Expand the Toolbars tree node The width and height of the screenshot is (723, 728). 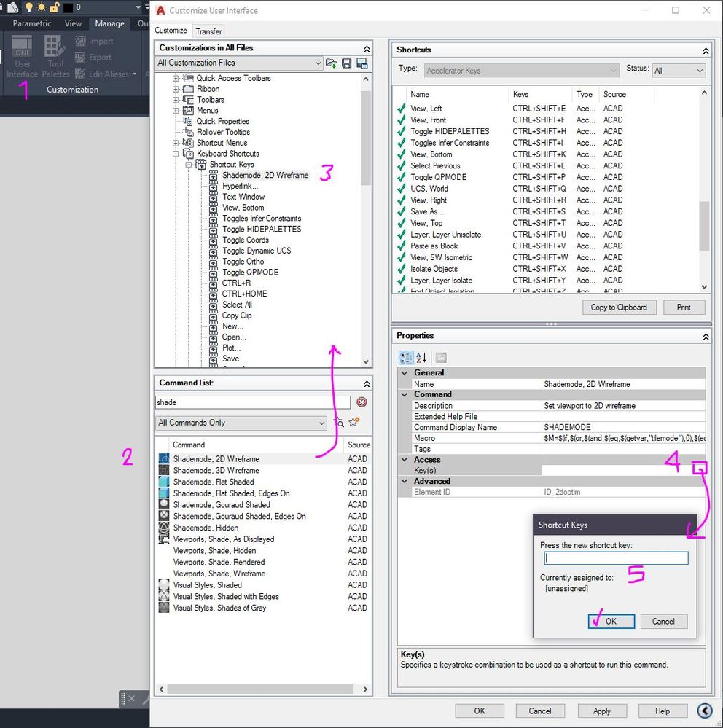(176, 99)
